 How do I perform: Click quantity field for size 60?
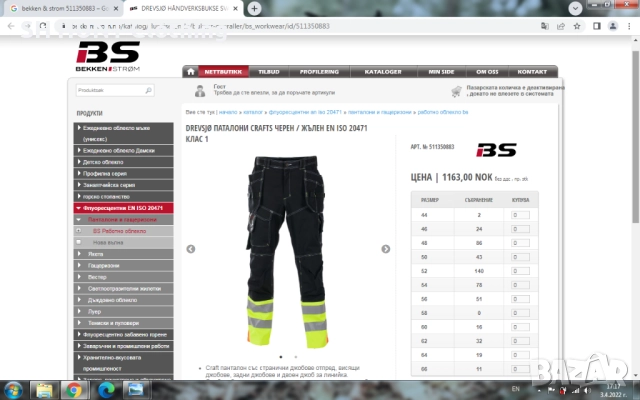pyautogui.click(x=520, y=327)
